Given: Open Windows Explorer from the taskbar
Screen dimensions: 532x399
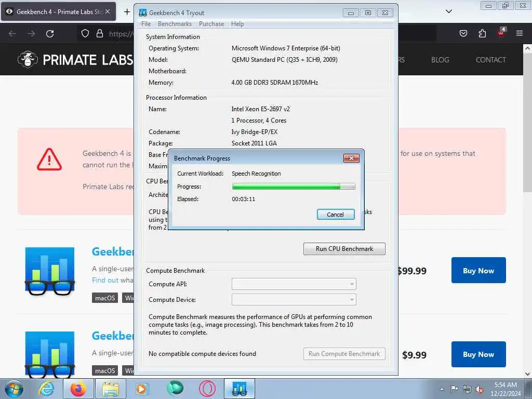Looking at the screenshot, I should tap(111, 389).
